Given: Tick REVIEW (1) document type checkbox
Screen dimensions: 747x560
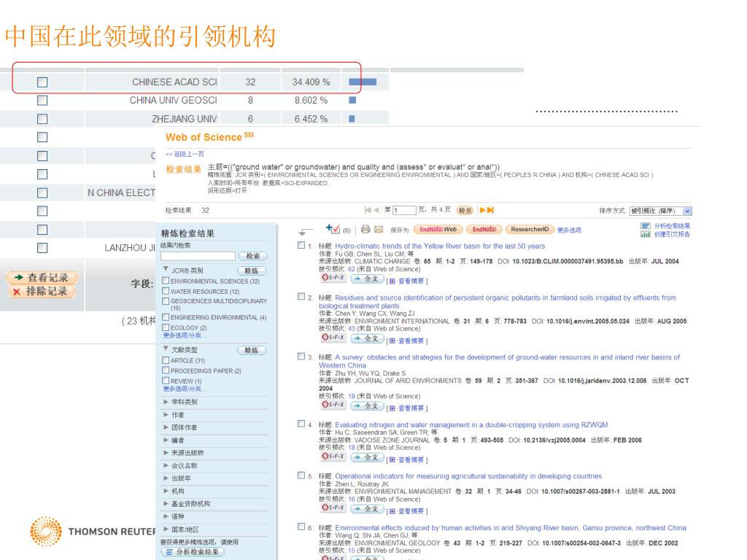Looking at the screenshot, I should [x=166, y=381].
